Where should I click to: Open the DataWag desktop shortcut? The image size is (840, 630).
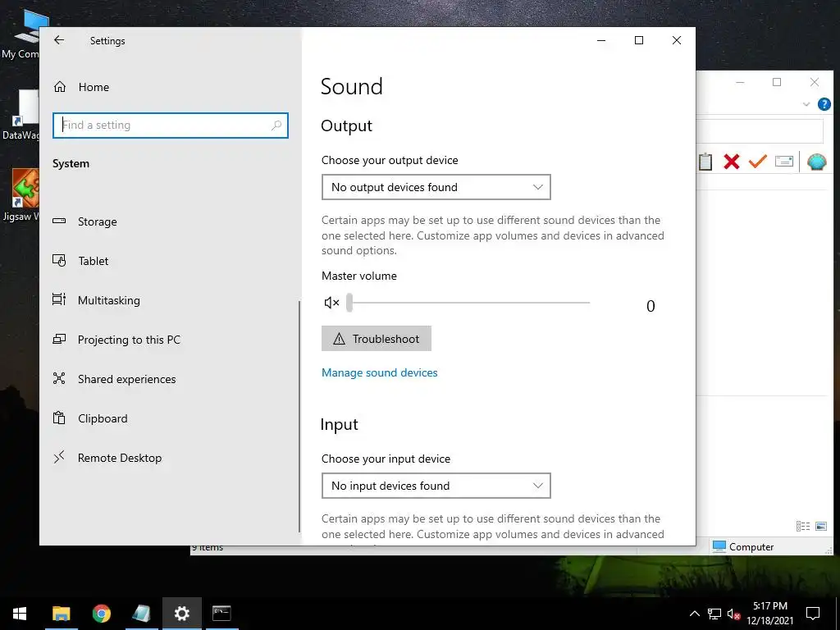click(x=21, y=115)
